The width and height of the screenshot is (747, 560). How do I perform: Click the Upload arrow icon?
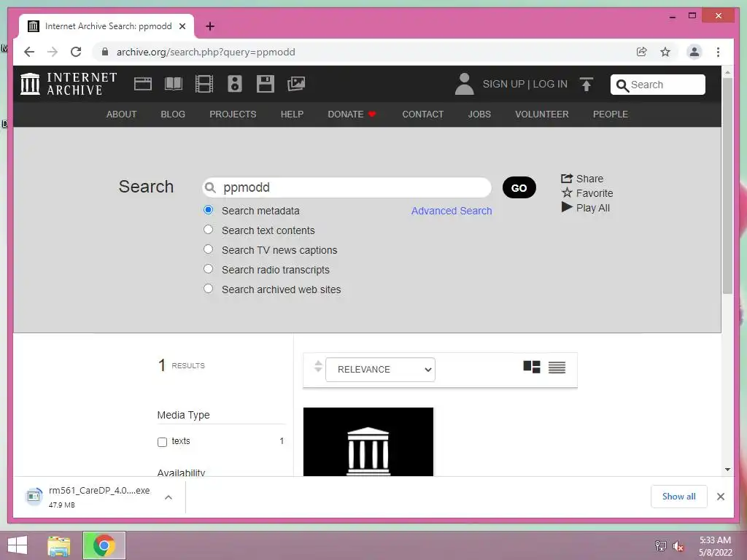pyautogui.click(x=587, y=85)
